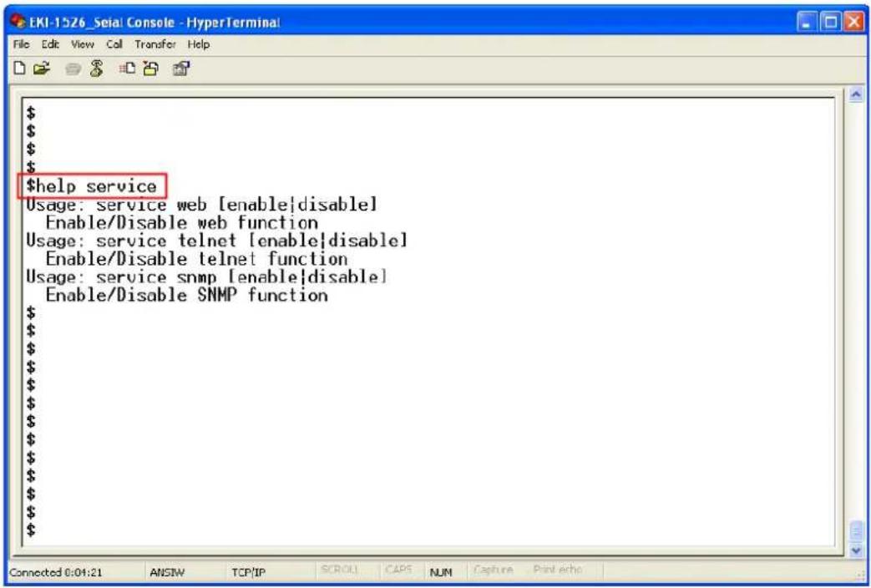Click 'Enable/Disable telnet function' text
This screenshot has width=871, height=588.
pos(196,259)
